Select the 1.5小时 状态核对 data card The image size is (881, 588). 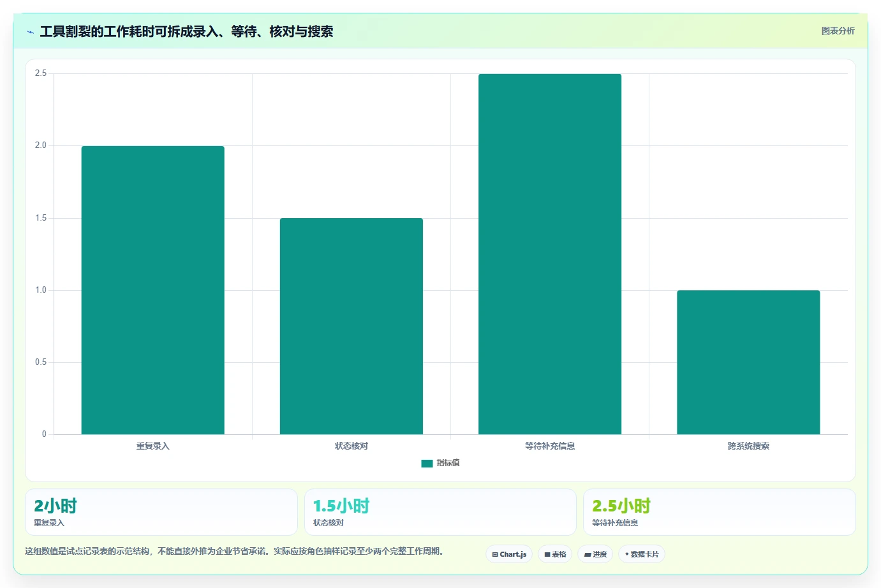440,512
